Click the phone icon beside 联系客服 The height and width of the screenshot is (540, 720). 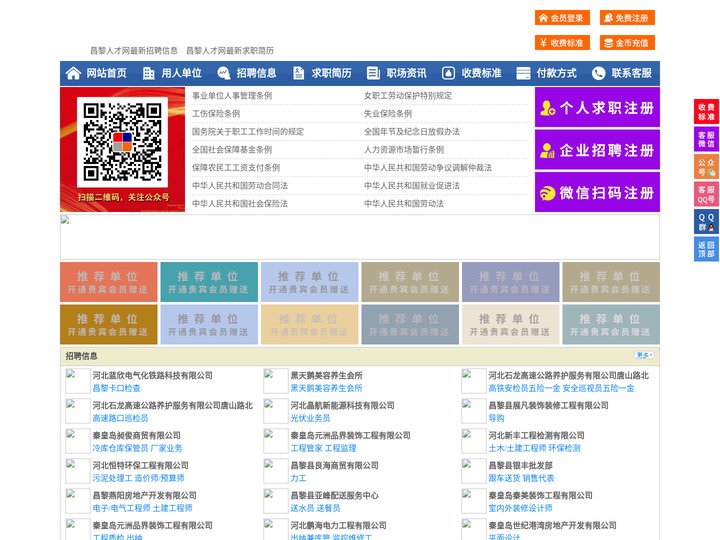tap(598, 73)
